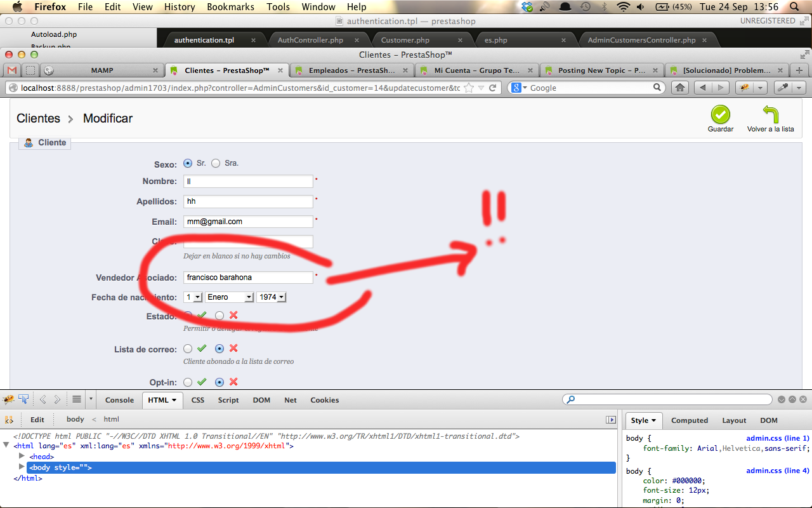Viewport: 812px width, 508px height.
Task: Click the Dropbox menu bar icon
Action: coord(528,7)
